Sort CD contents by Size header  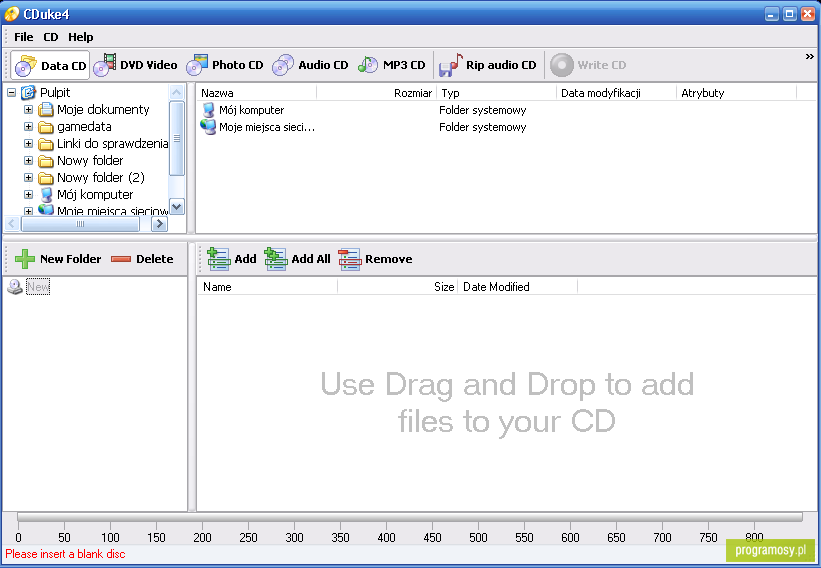pos(397,287)
